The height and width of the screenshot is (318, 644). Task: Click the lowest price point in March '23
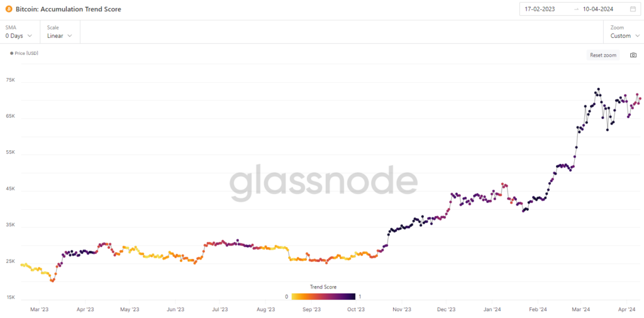pyautogui.click(x=53, y=281)
